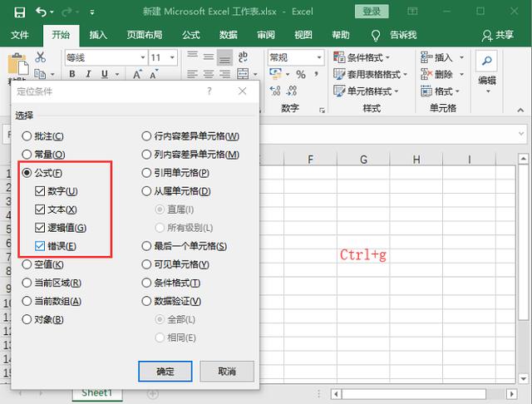532x404 pixels.
Task: Click the horizontal scrollbar right arrow
Action: pos(512,394)
